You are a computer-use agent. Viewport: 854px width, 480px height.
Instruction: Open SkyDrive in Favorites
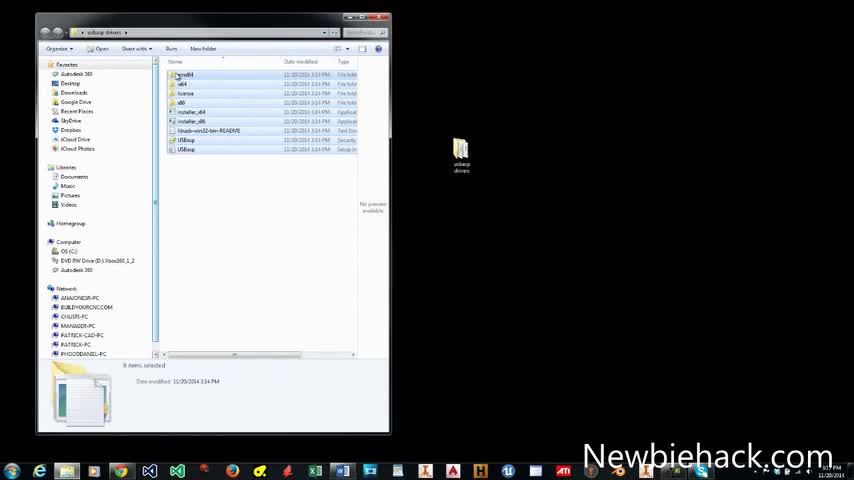pos(71,120)
